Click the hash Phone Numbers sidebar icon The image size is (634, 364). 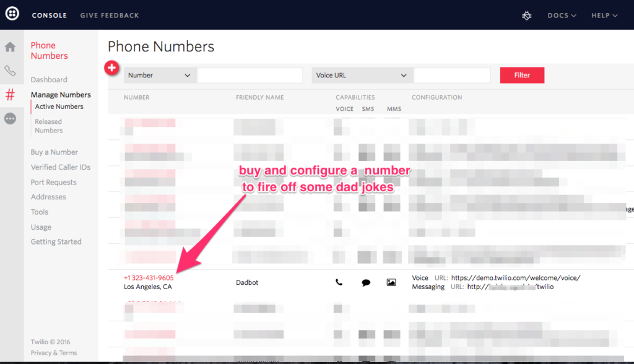[11, 95]
